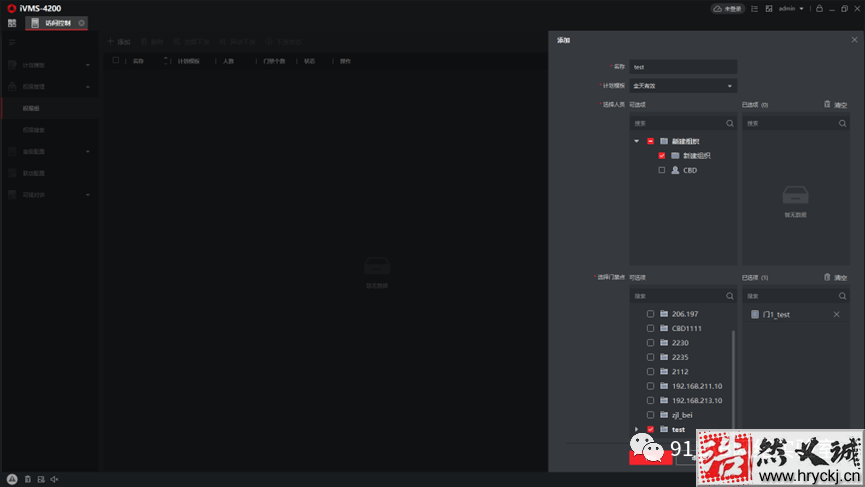Check the CBD1111 device checkbox
Screen dimensions: 865x487
[650, 328]
